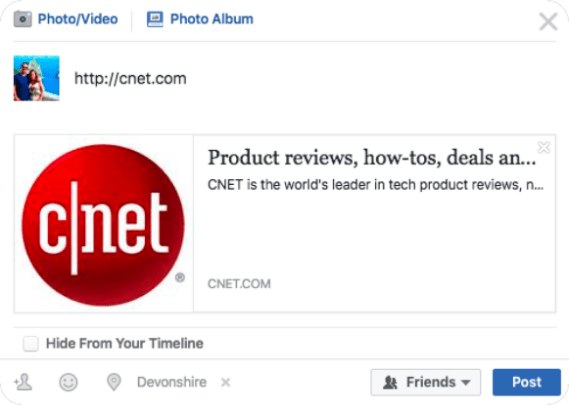The width and height of the screenshot is (569, 405).
Task: Close the post composer dialog
Action: (x=548, y=22)
